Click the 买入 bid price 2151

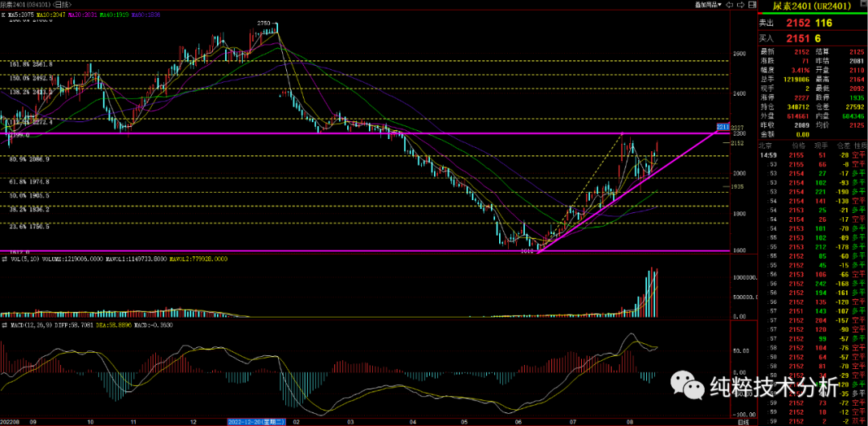coord(798,39)
